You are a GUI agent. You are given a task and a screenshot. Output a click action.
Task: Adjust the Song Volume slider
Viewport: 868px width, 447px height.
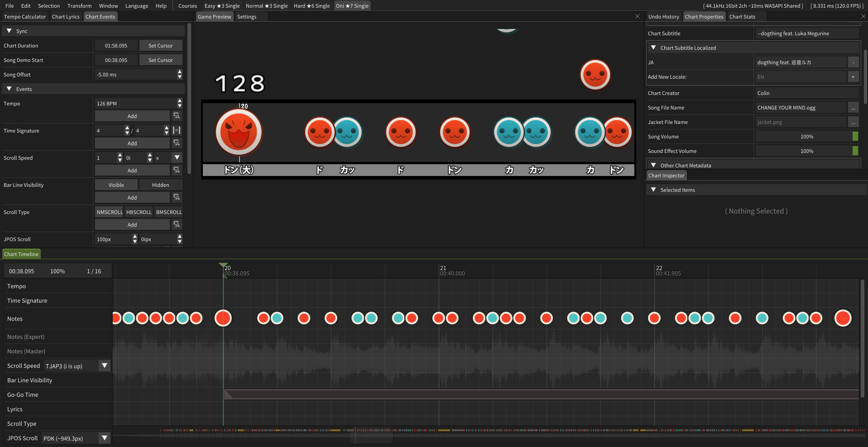807,136
